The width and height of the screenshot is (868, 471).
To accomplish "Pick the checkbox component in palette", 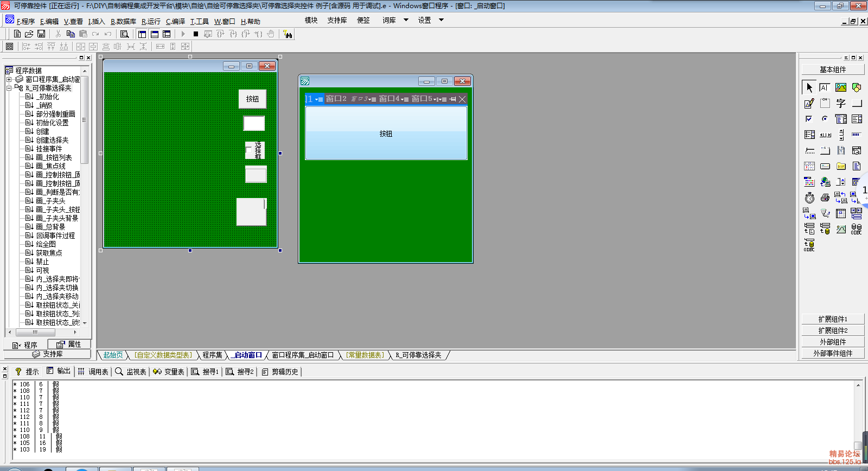I will (x=809, y=119).
